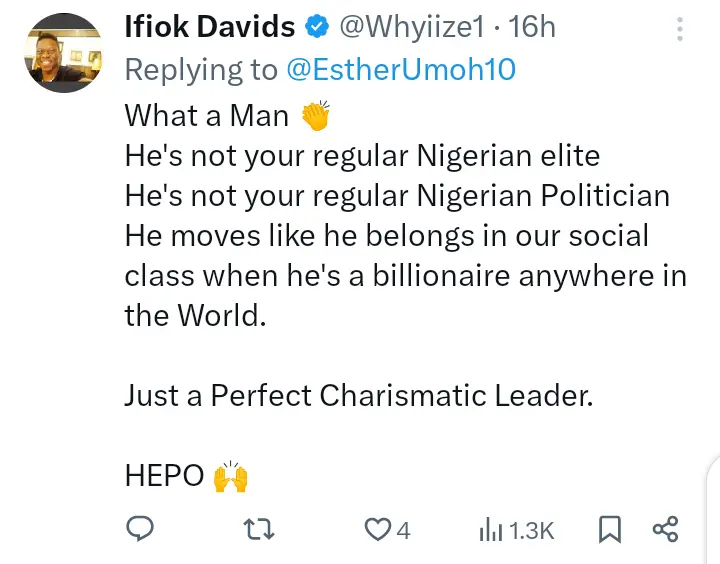This screenshot has width=720, height=564.
Task: Bookmark this tweet
Action: point(608,528)
